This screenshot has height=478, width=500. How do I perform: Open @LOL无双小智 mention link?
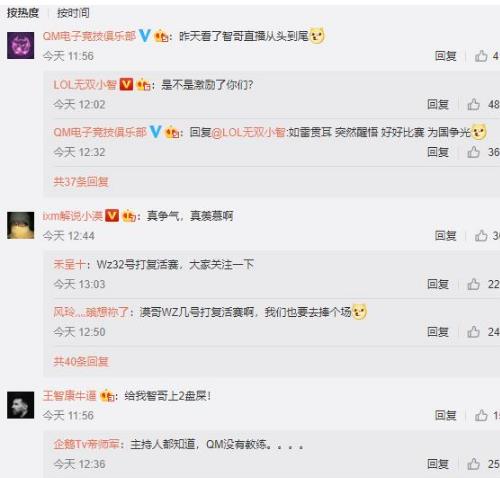248,133
